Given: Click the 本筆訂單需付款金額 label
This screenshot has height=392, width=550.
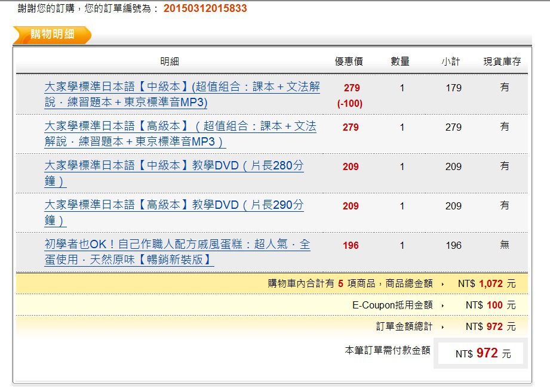Looking at the screenshot, I should coord(388,350).
